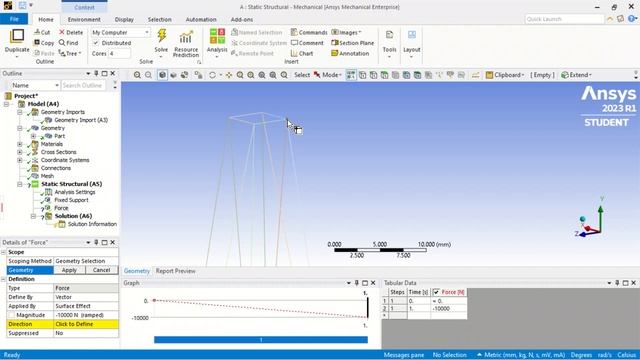Click the blue step bar in Graph
This screenshot has width=640, height=360.
[261, 340]
